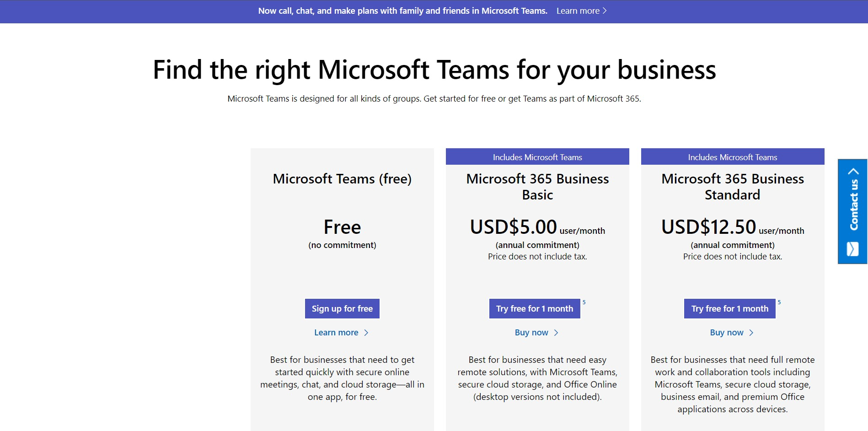The image size is (868, 431).
Task: Expand the Contact us panel chevron
Action: click(x=853, y=172)
